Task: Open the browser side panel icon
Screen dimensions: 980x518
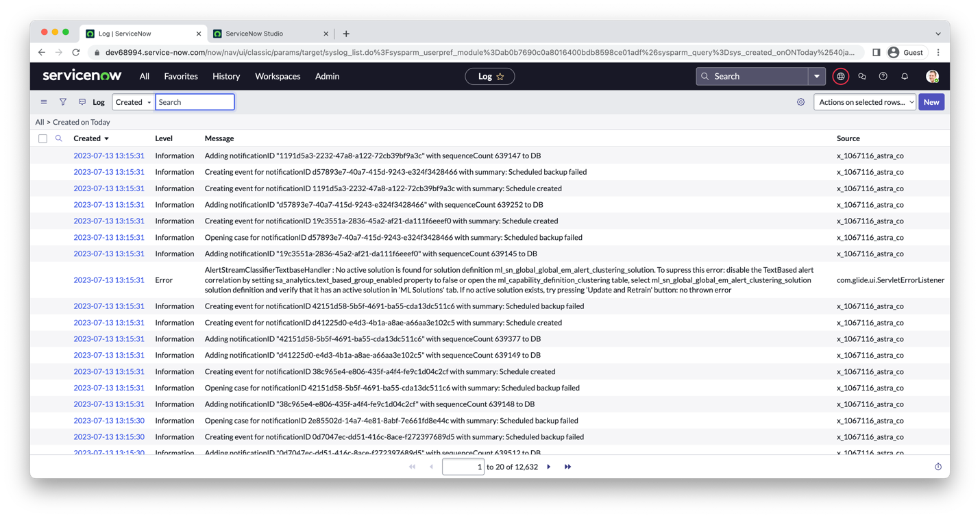Action: (x=876, y=52)
